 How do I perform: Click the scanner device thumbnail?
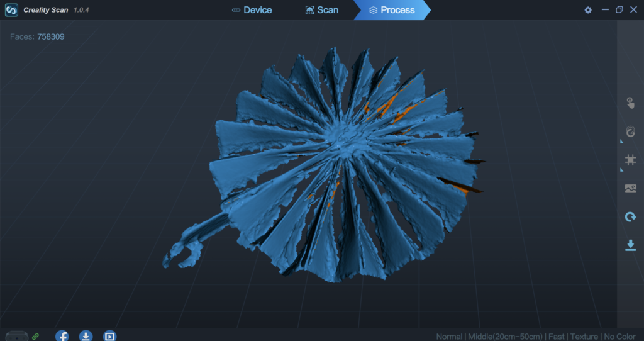[16, 337]
